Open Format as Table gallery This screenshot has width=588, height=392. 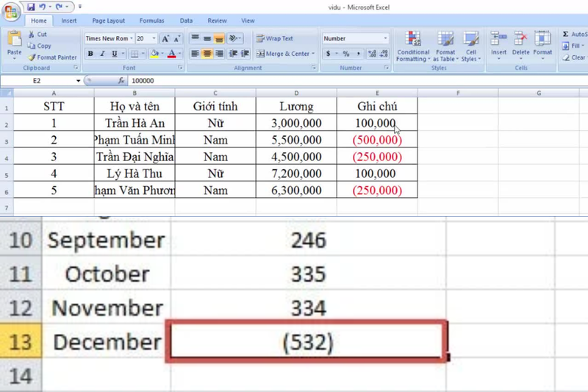445,46
